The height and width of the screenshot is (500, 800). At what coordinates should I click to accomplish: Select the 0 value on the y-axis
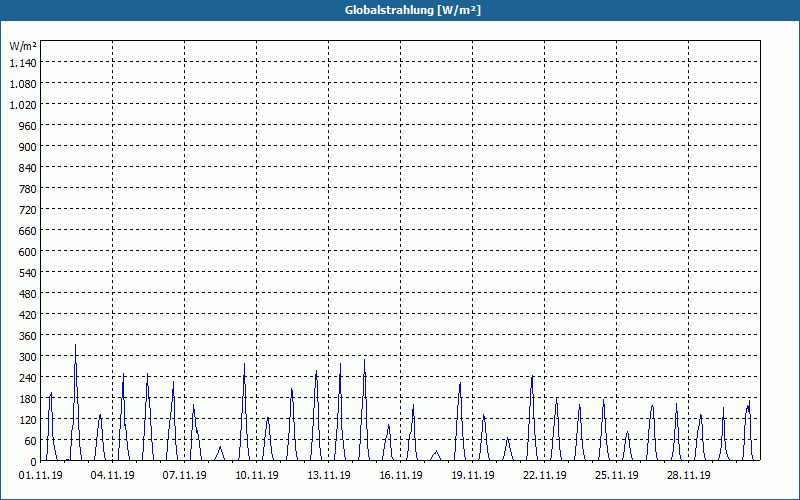[34, 462]
